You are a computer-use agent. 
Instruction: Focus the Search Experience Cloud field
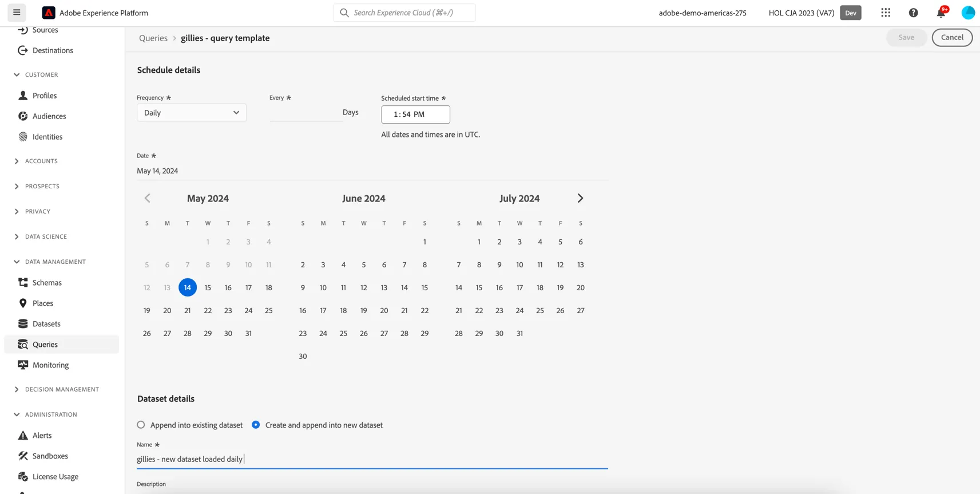404,13
